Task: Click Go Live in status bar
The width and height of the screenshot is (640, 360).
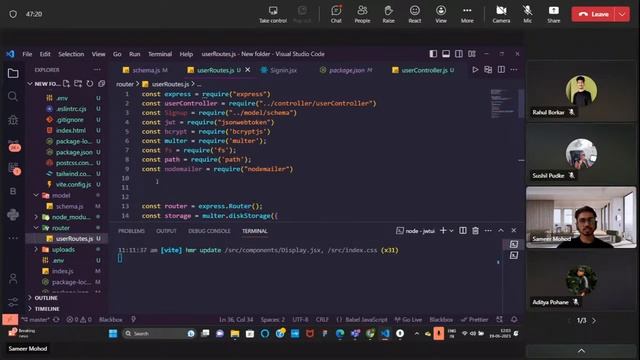Action: pyautogui.click(x=408, y=319)
